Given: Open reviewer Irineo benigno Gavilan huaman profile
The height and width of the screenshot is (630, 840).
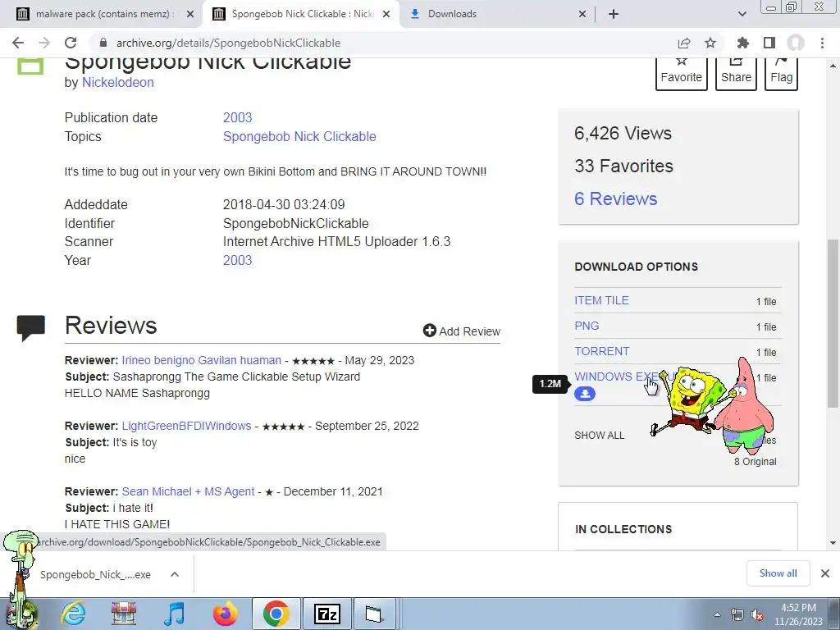Looking at the screenshot, I should 202,361.
